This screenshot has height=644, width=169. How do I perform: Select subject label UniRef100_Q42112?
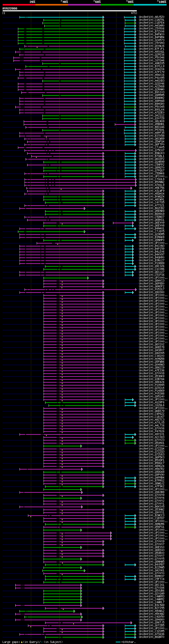[x=152, y=116]
